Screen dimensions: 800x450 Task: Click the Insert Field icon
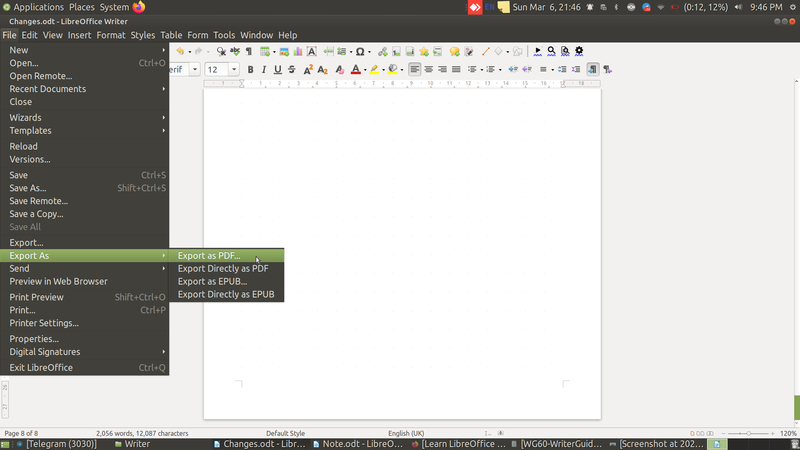tap(342, 51)
